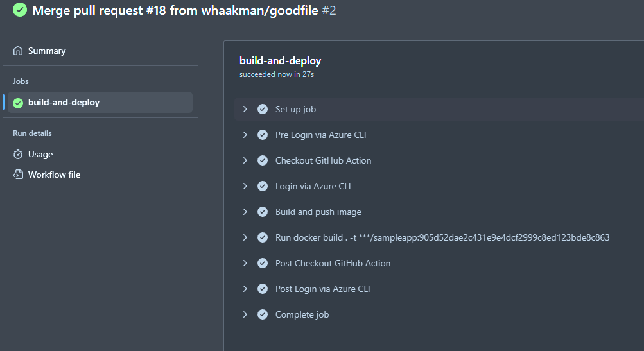
Task: Click the Complete job step label
Action: (x=302, y=314)
